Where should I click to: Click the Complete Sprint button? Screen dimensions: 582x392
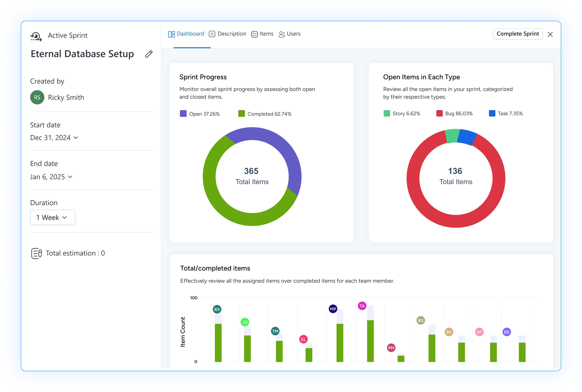518,34
